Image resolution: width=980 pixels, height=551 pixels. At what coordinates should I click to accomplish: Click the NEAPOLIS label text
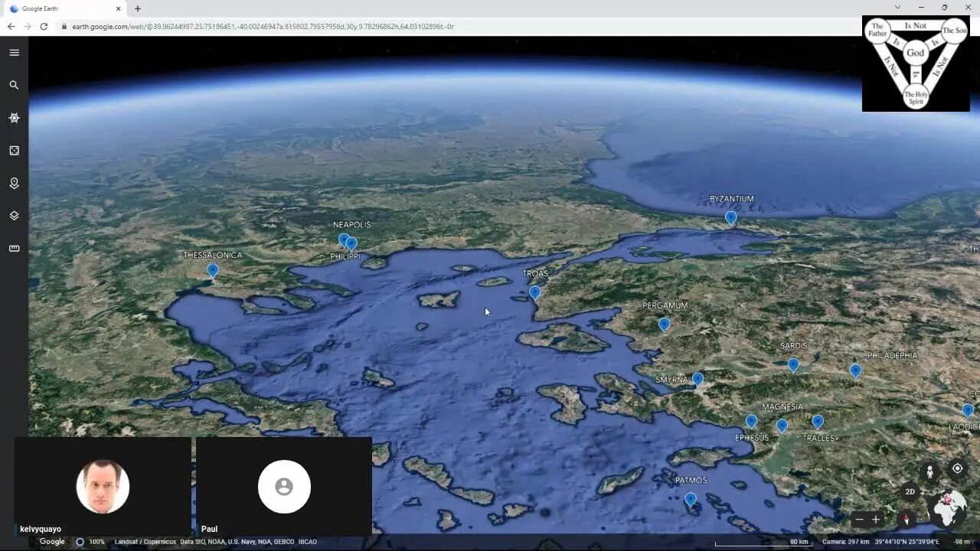pyautogui.click(x=351, y=225)
